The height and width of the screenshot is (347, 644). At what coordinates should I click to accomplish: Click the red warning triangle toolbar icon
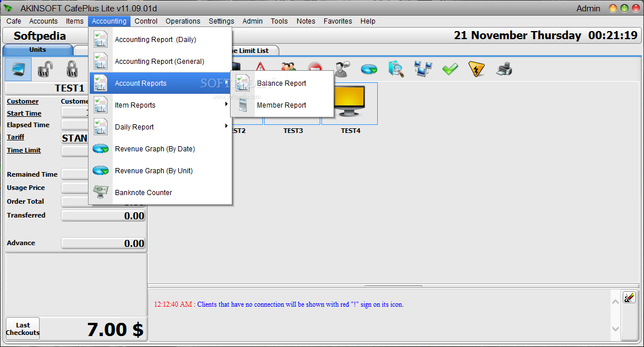click(x=260, y=67)
